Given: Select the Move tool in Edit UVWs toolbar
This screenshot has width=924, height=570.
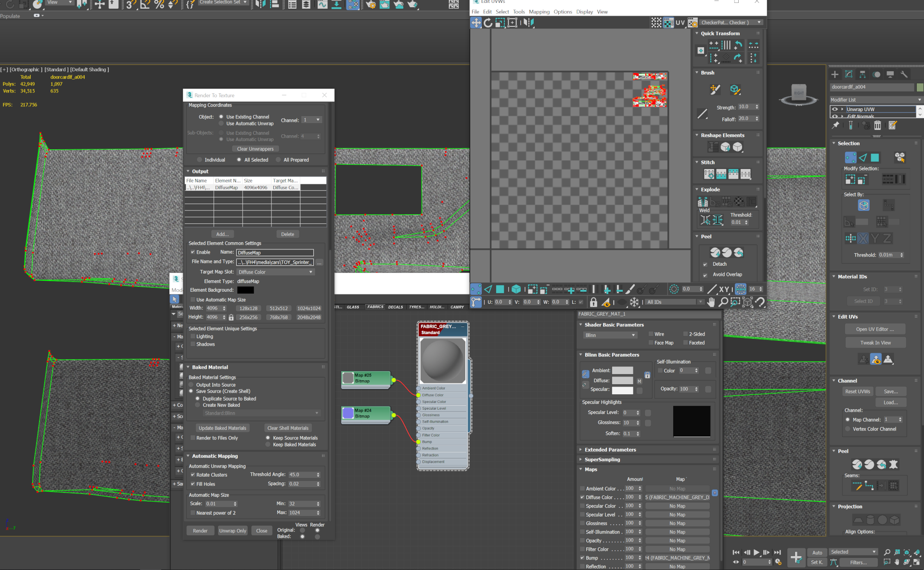Looking at the screenshot, I should coord(476,23).
